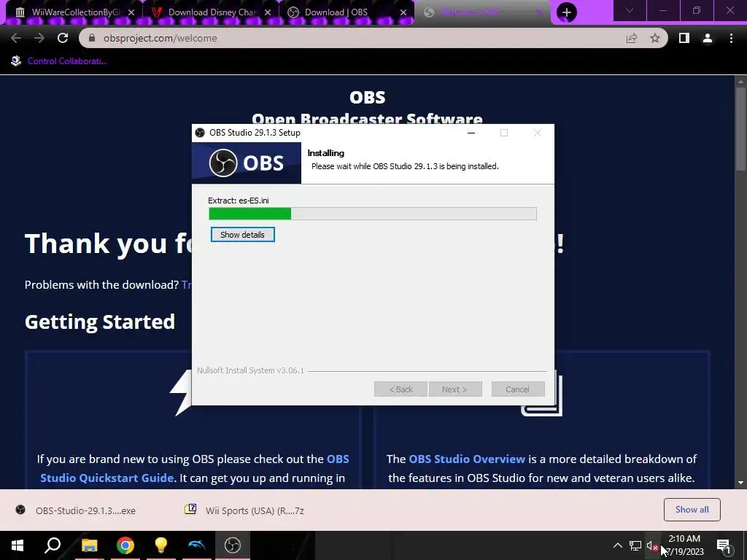The image size is (747, 560).
Task: Open Windows taskbar search
Action: tap(53, 545)
